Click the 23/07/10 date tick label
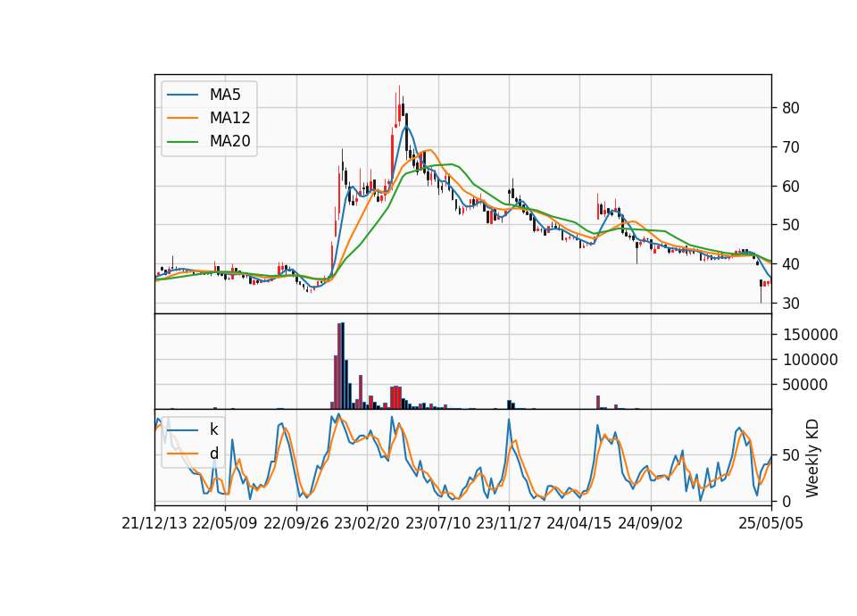857x616 pixels. (x=437, y=524)
